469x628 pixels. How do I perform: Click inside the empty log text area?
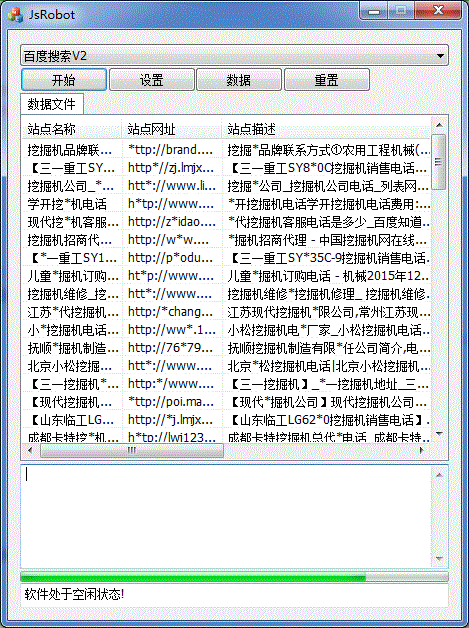(226, 516)
